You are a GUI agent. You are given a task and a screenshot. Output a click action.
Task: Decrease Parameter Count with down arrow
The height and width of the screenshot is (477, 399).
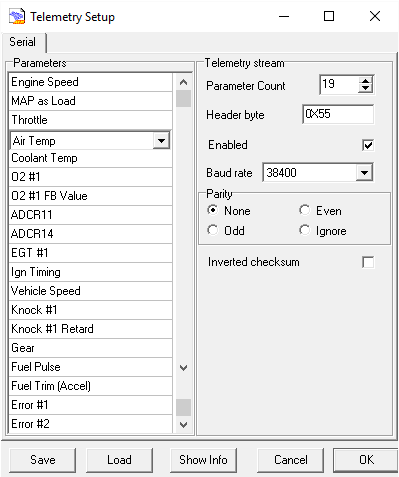pos(366,88)
